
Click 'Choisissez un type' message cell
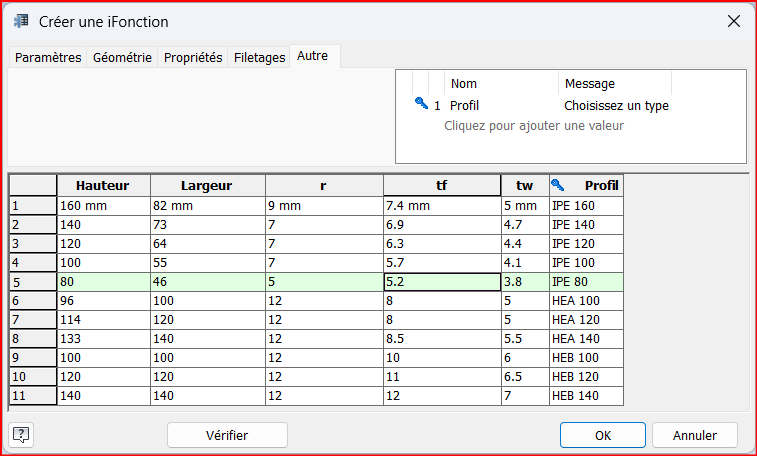[616, 105]
